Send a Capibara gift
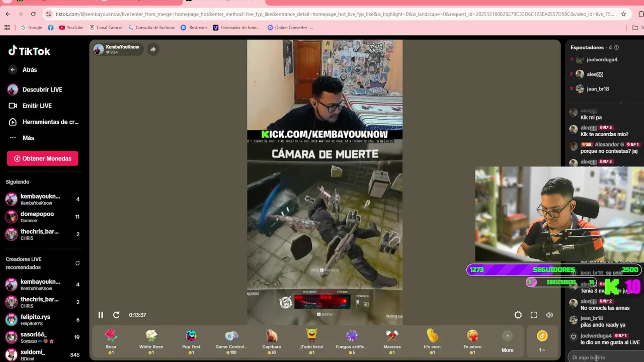Screen dimensions: 644x362 (272, 342)
